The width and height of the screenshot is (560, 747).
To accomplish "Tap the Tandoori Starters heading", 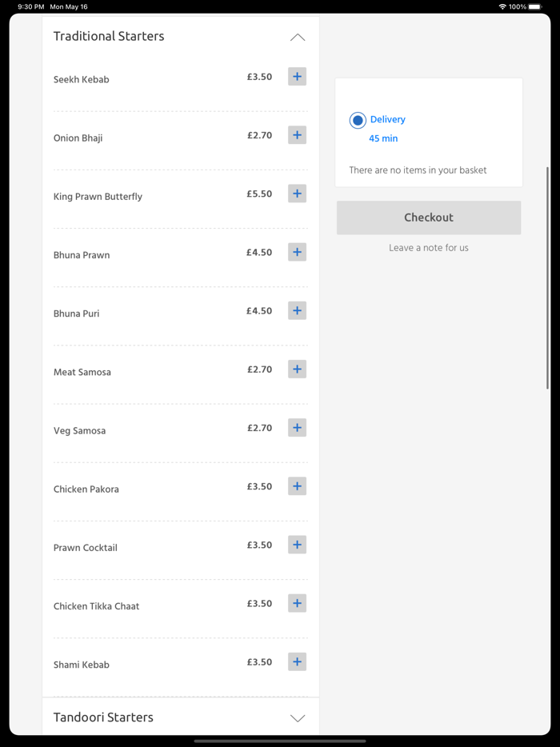I will point(103,717).
